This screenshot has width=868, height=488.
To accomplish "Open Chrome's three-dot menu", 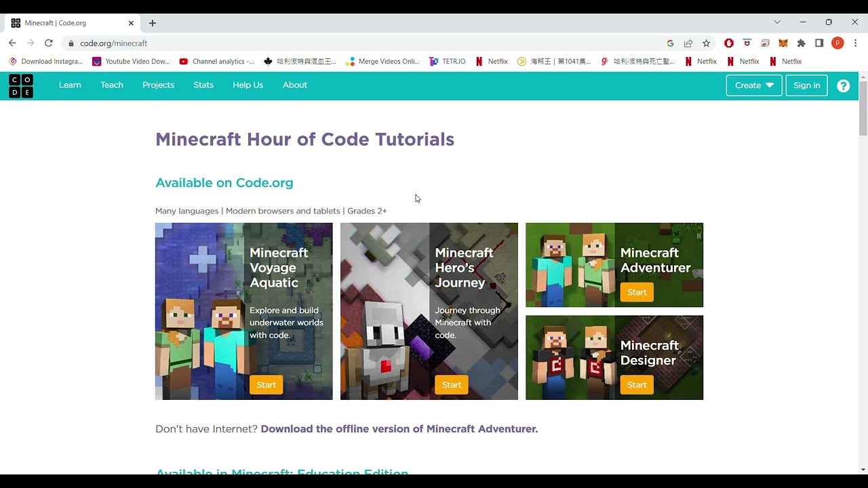I will pyautogui.click(x=856, y=43).
